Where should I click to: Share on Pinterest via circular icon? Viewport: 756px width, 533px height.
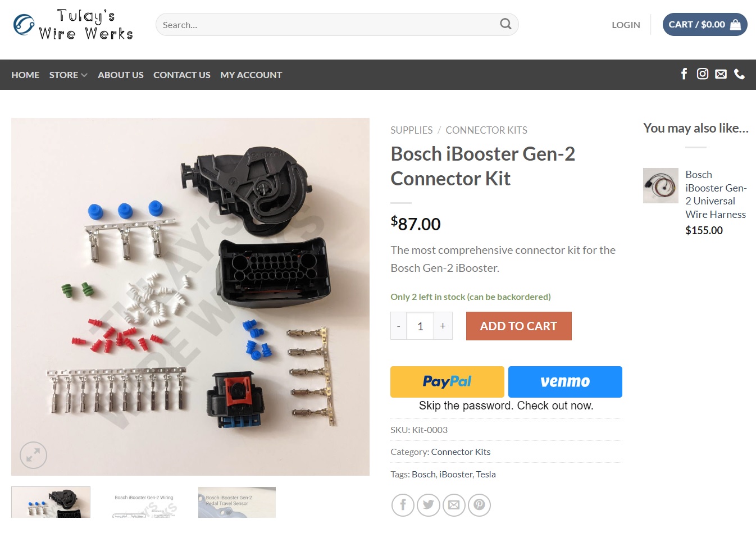click(x=479, y=505)
